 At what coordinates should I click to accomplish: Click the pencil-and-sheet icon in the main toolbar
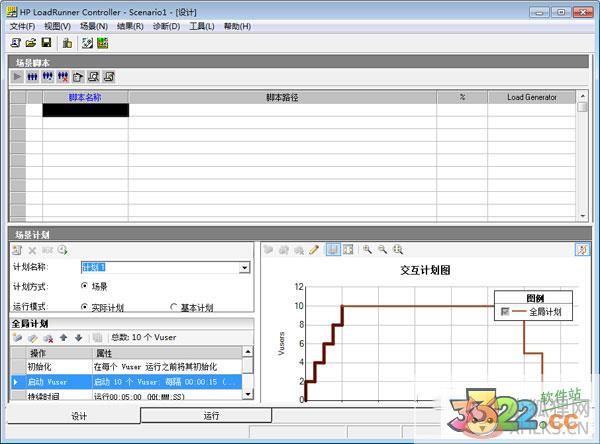(87, 43)
